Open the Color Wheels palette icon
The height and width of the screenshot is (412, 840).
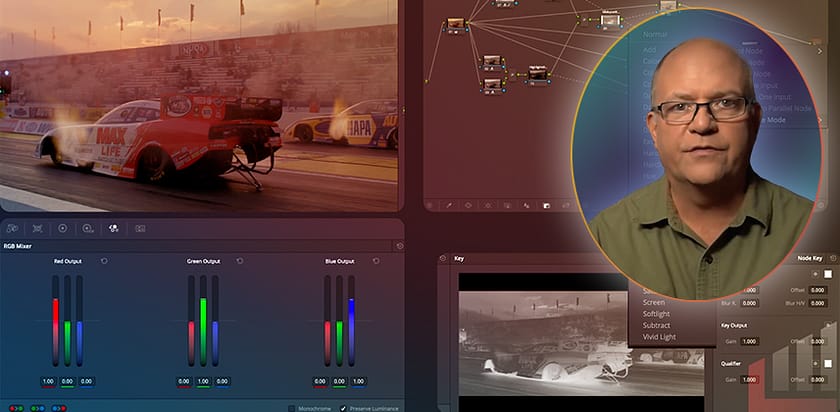pyautogui.click(x=63, y=228)
